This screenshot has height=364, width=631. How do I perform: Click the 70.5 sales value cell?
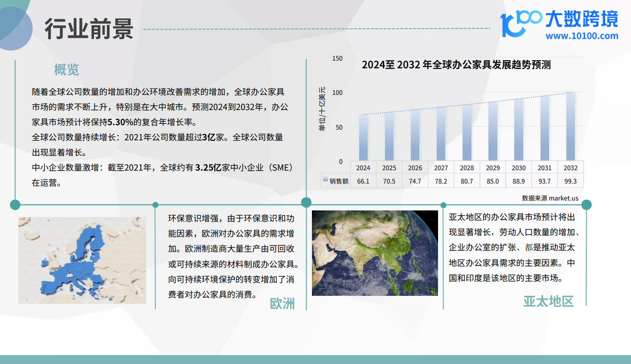tap(389, 181)
